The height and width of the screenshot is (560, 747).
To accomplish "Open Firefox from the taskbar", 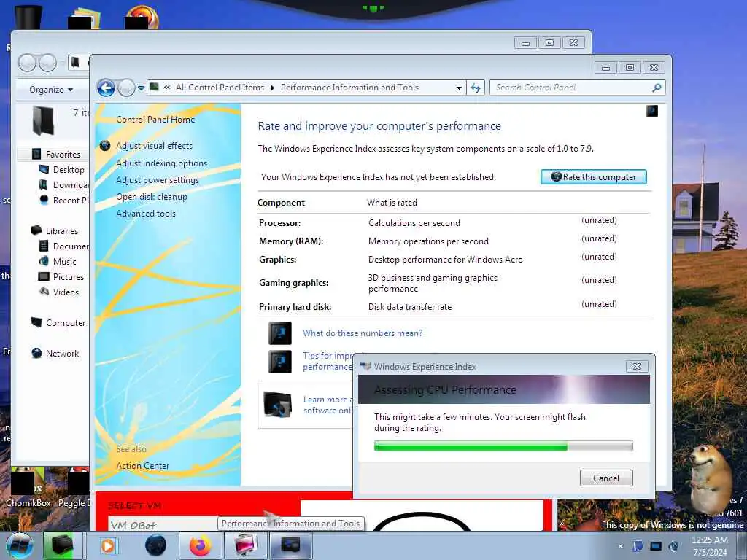I will [x=200, y=545].
